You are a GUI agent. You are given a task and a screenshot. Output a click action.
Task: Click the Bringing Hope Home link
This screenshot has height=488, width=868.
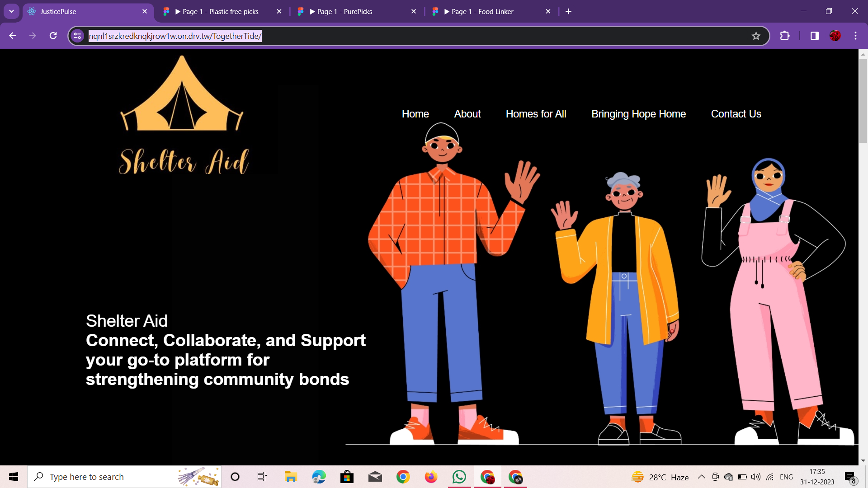coord(638,114)
